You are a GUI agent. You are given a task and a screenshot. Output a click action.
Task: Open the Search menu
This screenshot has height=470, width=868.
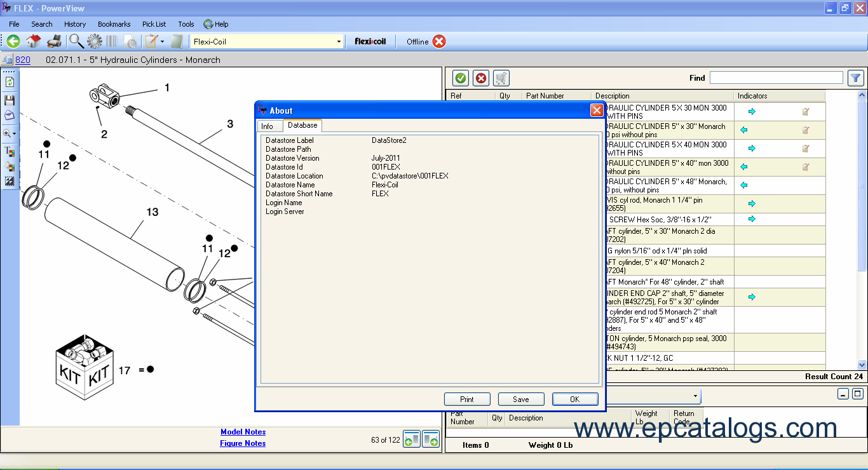[x=42, y=24]
